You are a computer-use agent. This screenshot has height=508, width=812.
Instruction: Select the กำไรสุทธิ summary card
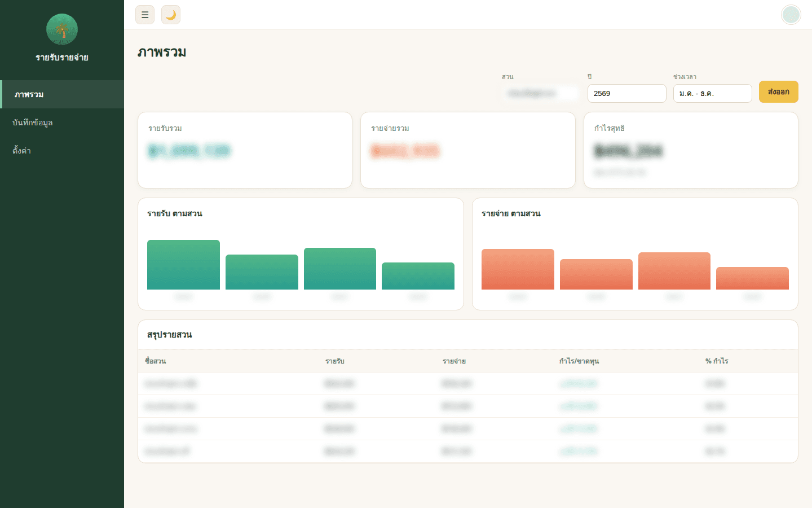click(x=691, y=150)
